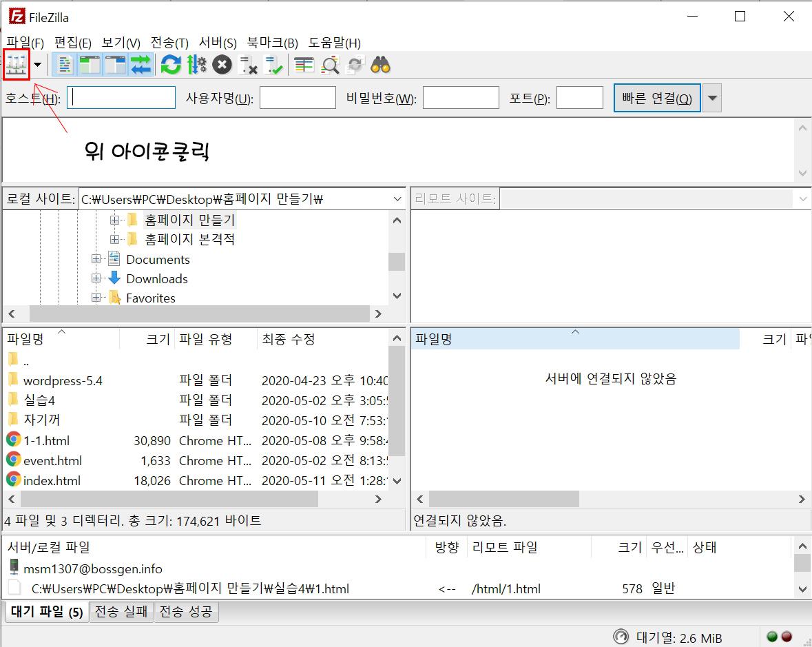Click the queue speed limit gauge icon

621,637
